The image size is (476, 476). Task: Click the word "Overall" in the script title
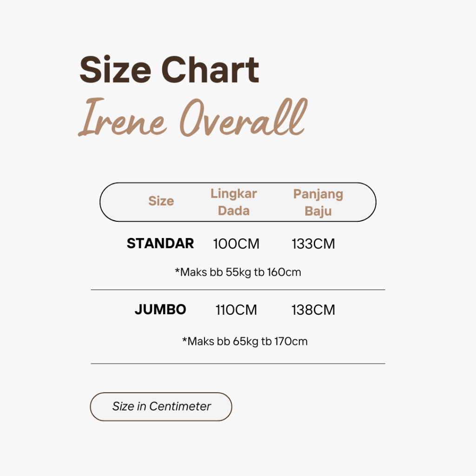244,117
